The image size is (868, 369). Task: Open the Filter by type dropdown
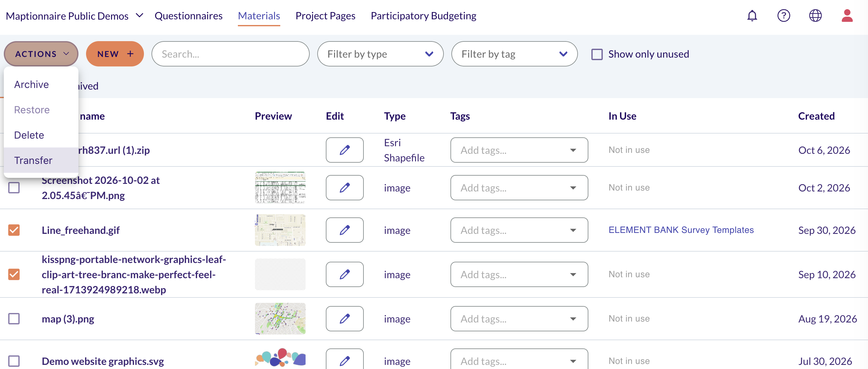[x=380, y=54]
